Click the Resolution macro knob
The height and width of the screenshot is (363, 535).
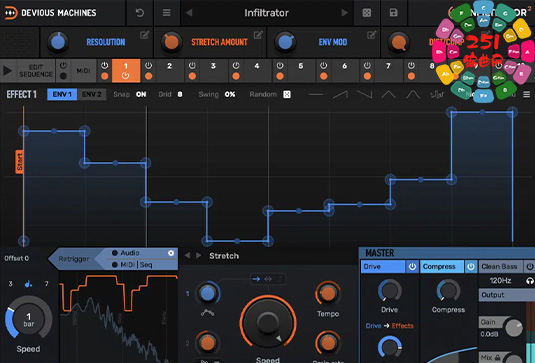pos(58,42)
